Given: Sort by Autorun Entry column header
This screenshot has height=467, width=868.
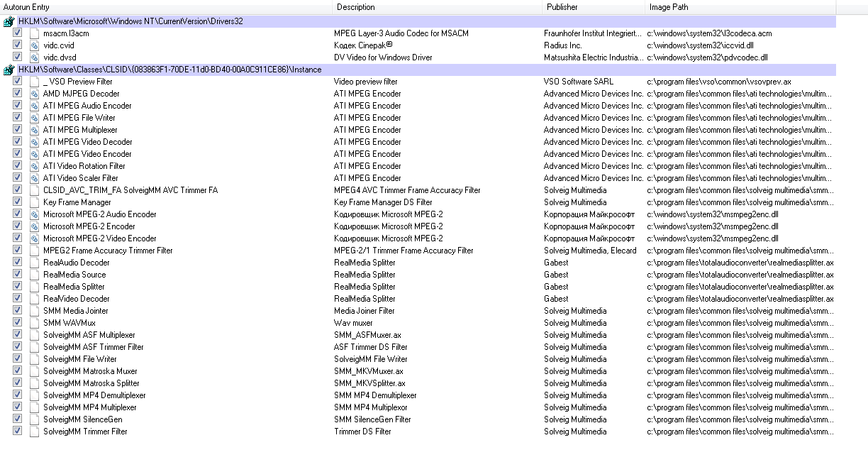Looking at the screenshot, I should click(x=166, y=7).
